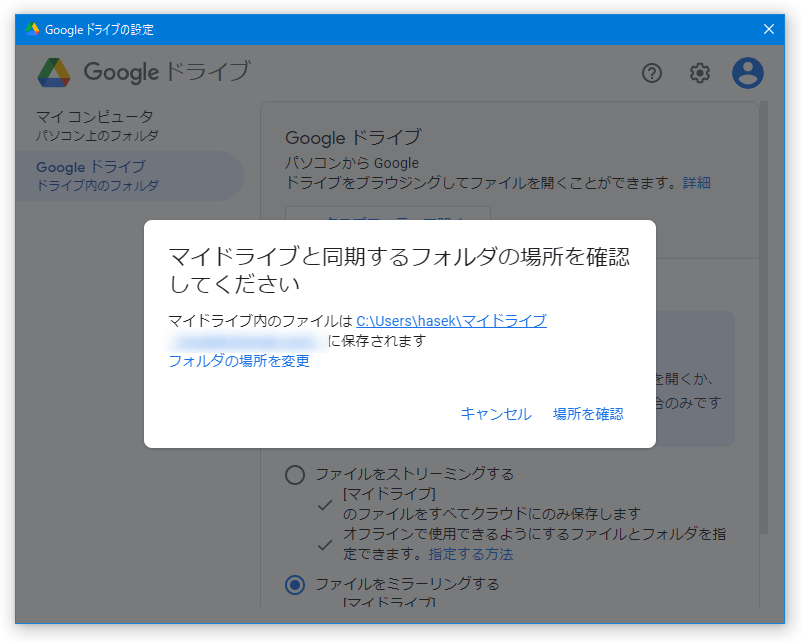The height and width of the screenshot is (642, 802).
Task: Open the 詳細 link
Action: (697, 183)
